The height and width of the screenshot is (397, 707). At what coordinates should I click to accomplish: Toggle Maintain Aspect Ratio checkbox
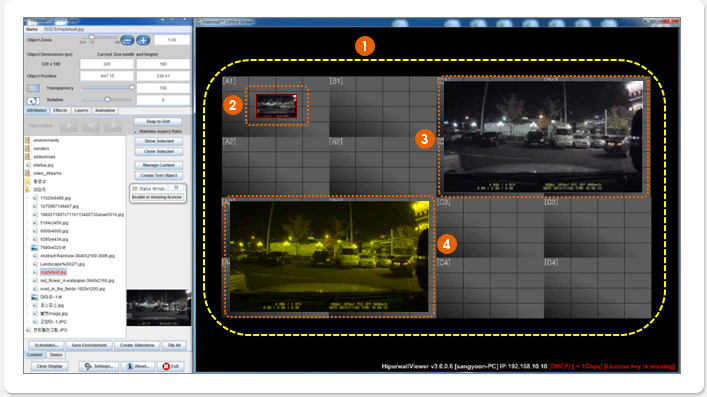[136, 131]
